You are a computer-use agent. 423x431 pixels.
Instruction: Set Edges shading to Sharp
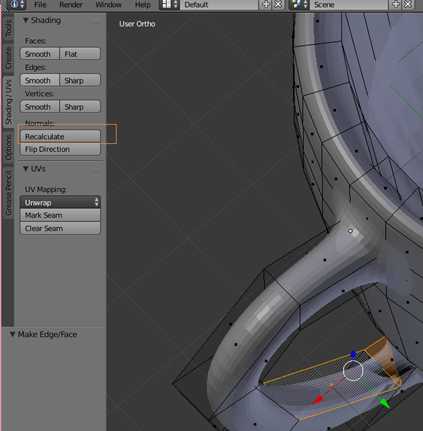[80, 80]
